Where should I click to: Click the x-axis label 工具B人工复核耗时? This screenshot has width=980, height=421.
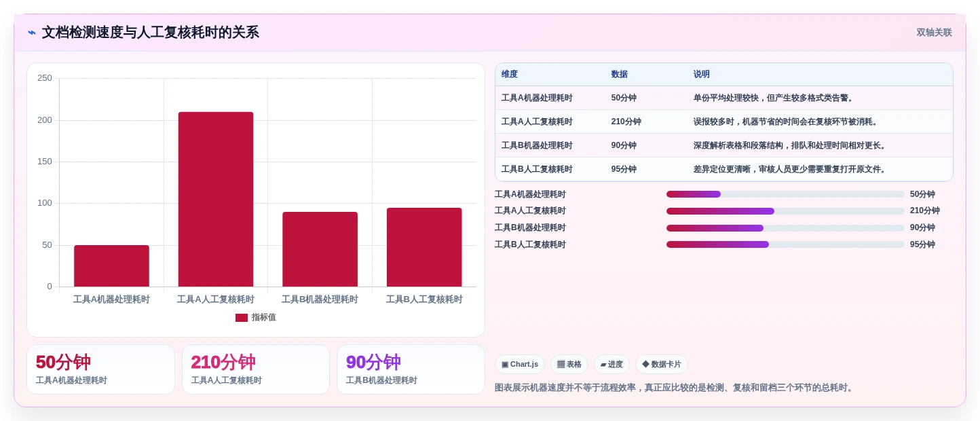[424, 299]
